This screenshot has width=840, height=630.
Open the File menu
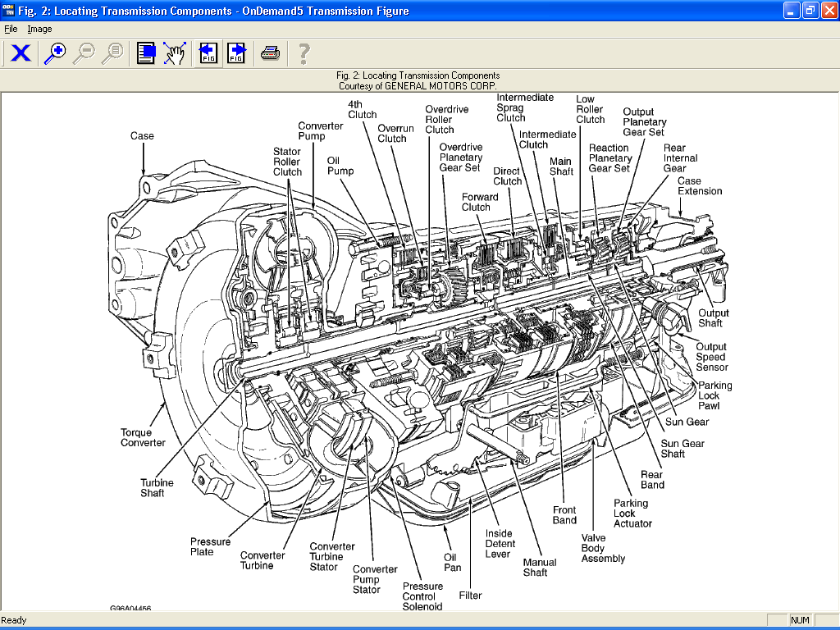tap(11, 29)
